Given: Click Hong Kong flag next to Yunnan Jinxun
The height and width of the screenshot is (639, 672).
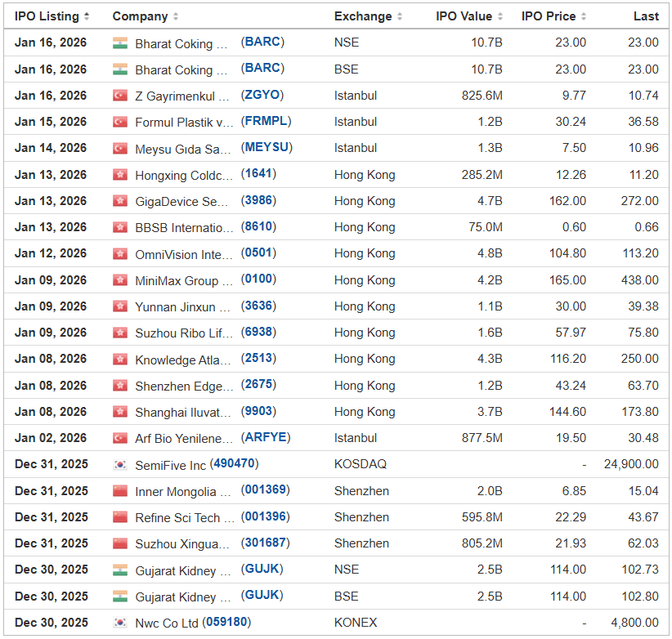Looking at the screenshot, I should [120, 306].
